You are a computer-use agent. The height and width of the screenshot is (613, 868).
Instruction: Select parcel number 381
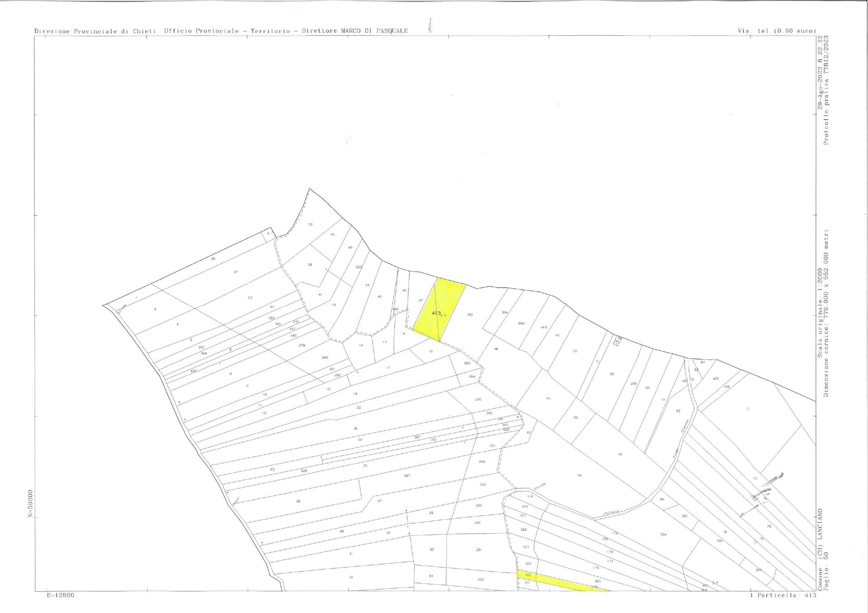[x=548, y=398]
